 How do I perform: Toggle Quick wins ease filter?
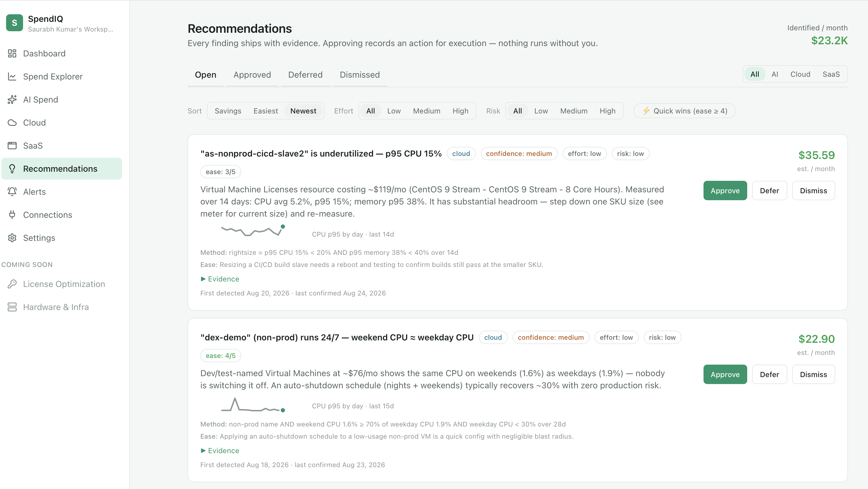tap(684, 111)
